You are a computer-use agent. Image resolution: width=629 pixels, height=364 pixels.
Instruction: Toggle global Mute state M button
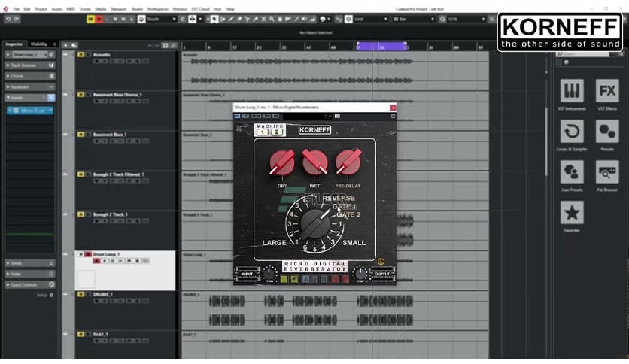pyautogui.click(x=90, y=19)
